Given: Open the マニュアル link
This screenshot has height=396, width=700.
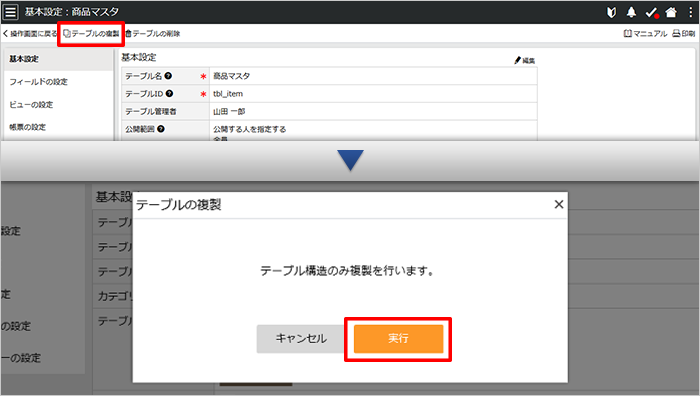Looking at the screenshot, I should 645,34.
